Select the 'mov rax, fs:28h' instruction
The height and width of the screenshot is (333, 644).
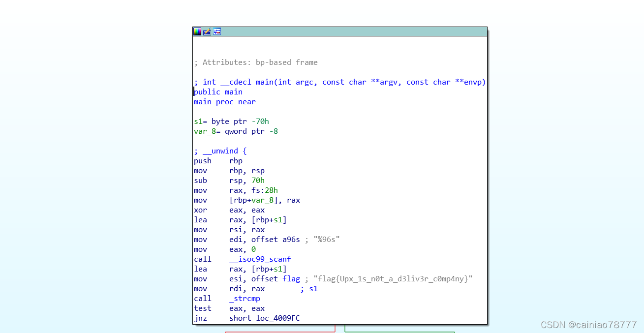(236, 190)
